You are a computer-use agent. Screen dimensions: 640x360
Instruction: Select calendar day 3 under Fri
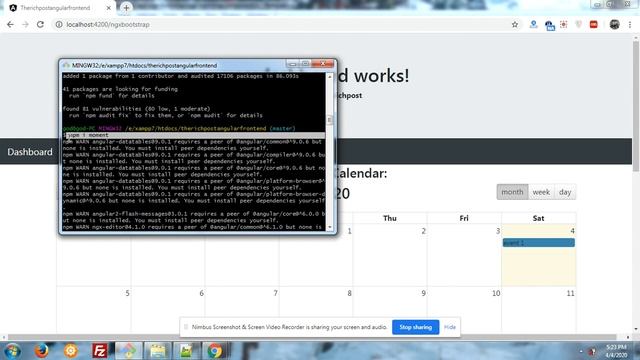point(498,231)
